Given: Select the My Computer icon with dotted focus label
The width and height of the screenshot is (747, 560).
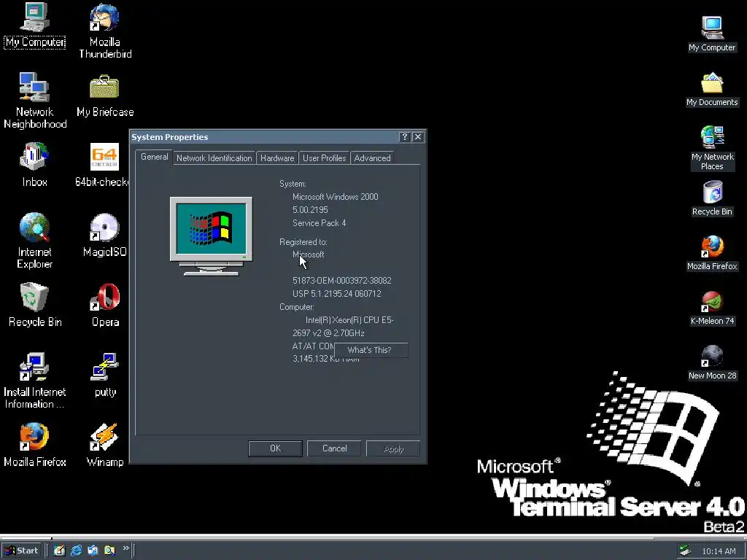Looking at the screenshot, I should pyautogui.click(x=35, y=26).
